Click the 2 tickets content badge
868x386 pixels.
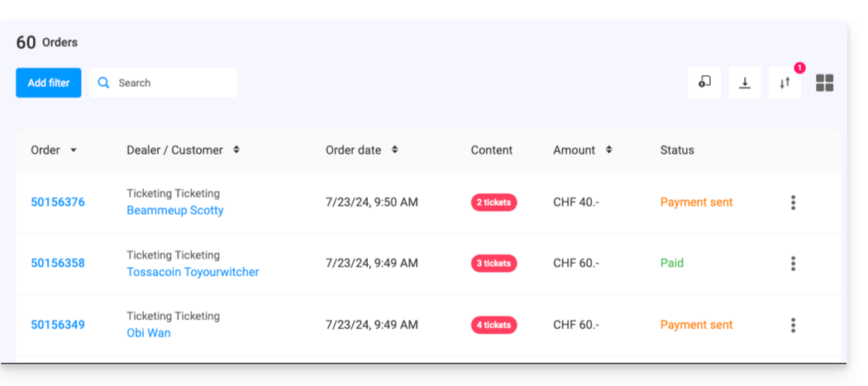click(494, 203)
